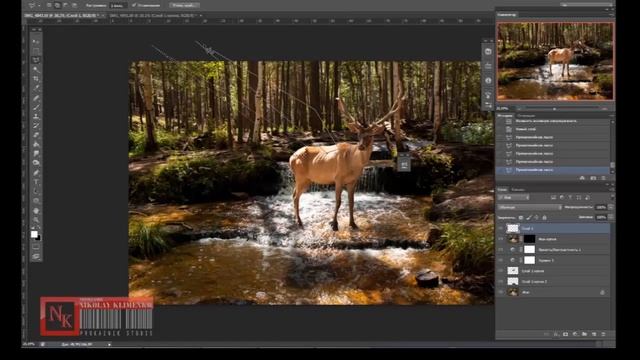640x360 pixels.
Task: Switch to the Операции tab
Action: click(x=526, y=116)
